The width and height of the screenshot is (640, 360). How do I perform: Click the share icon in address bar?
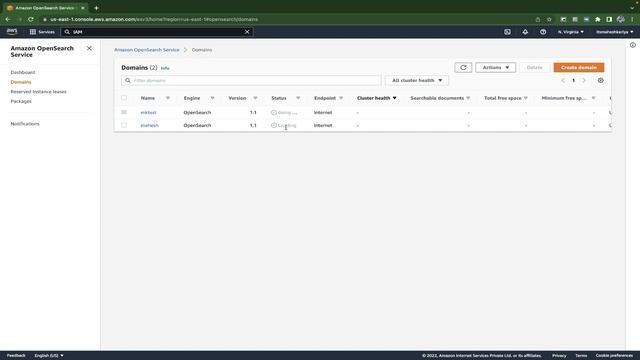538,19
